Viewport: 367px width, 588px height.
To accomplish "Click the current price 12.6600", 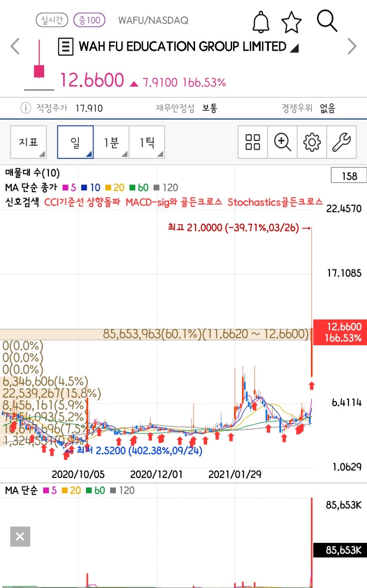I will click(92, 81).
